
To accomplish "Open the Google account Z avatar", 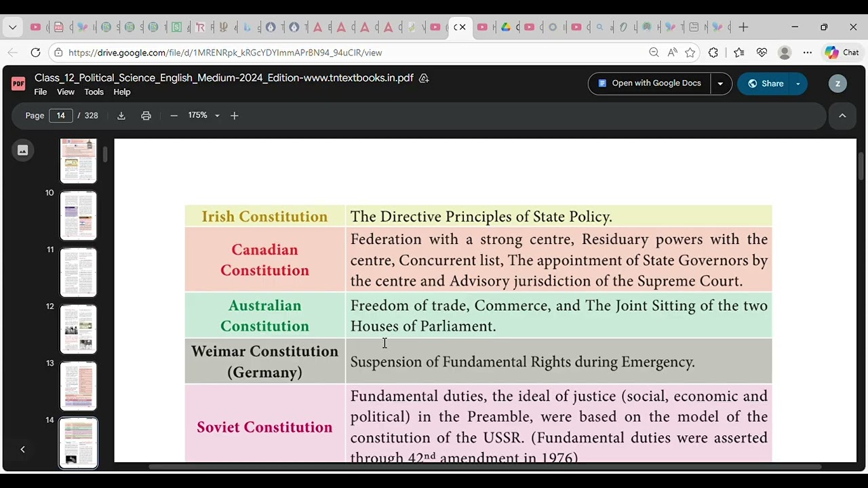I will coord(837,83).
